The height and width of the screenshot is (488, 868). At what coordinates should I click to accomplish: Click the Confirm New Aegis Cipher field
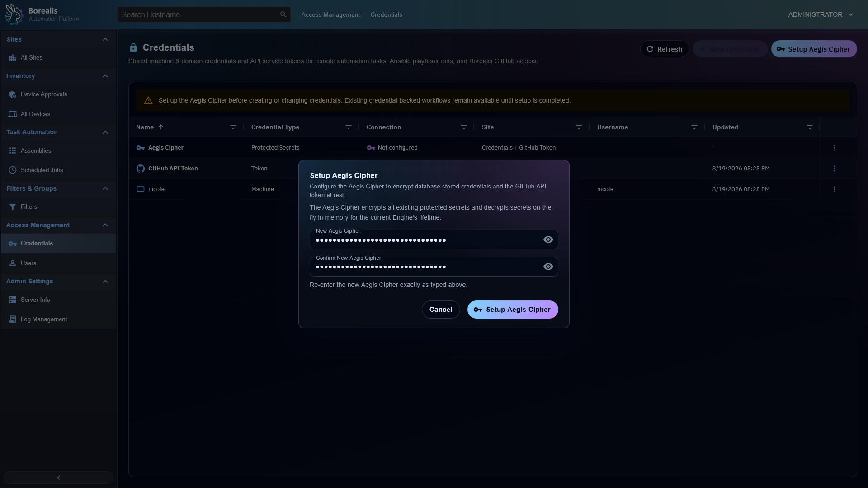434,267
